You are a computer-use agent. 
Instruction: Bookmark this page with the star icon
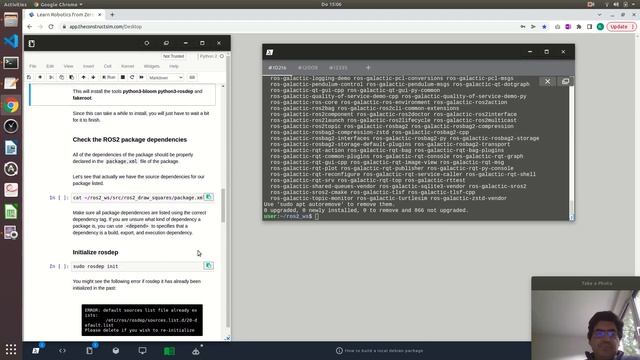pyautogui.click(x=544, y=27)
